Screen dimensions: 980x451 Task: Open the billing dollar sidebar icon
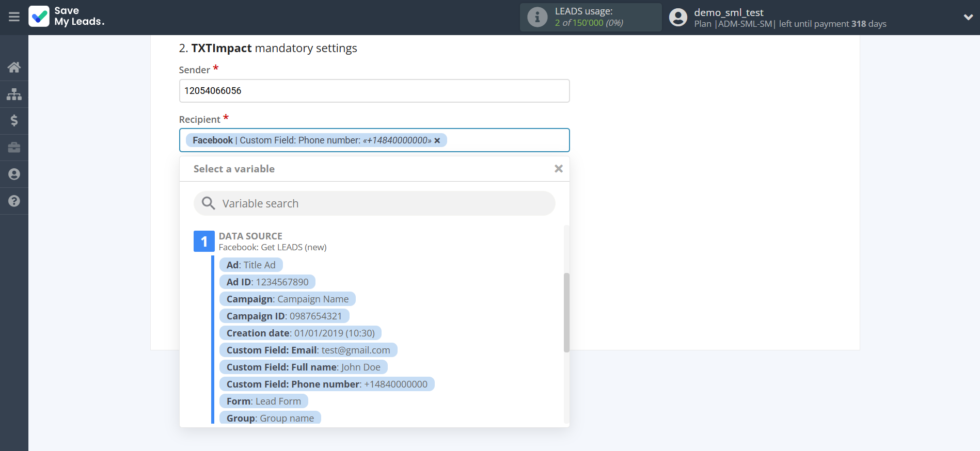(x=14, y=121)
